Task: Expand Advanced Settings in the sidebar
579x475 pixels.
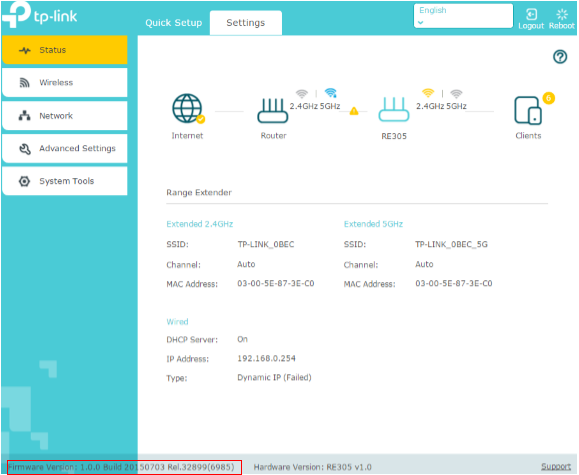Action: click(x=65, y=148)
